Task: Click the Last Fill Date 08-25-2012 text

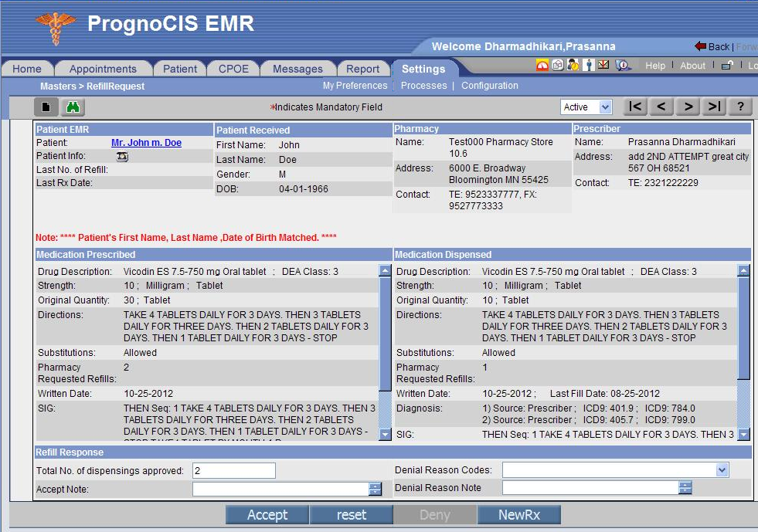Action: click(605, 394)
